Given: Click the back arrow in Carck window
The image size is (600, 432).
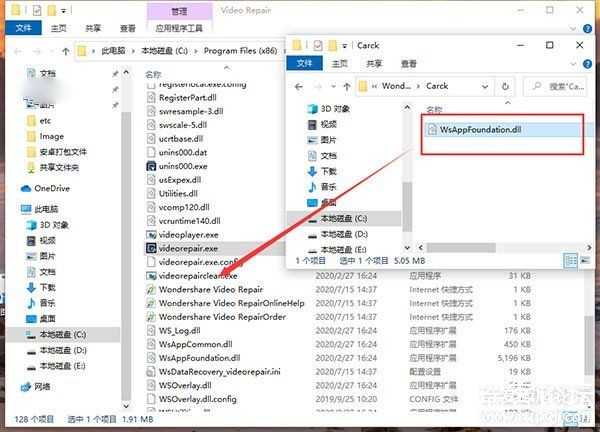Looking at the screenshot, I should tap(299, 87).
